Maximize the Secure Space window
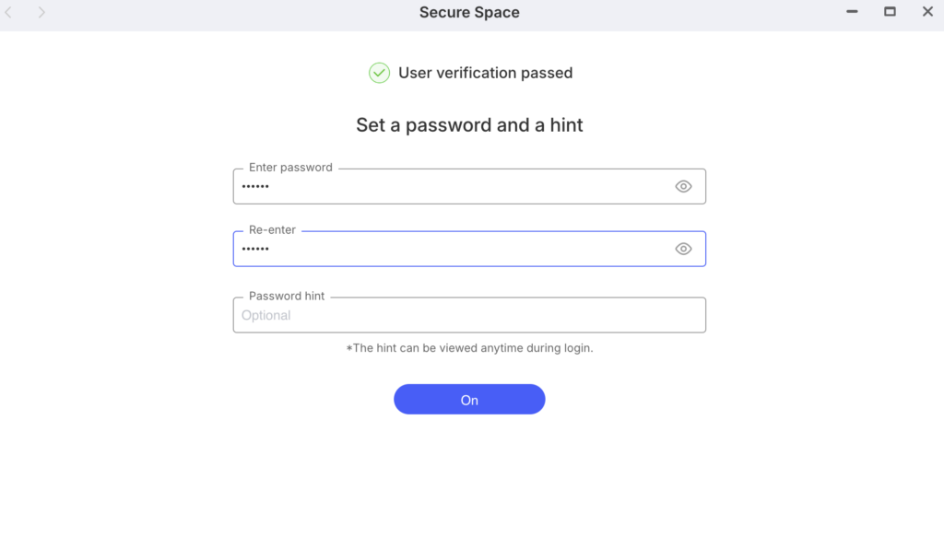This screenshot has height=560, width=944. (890, 12)
